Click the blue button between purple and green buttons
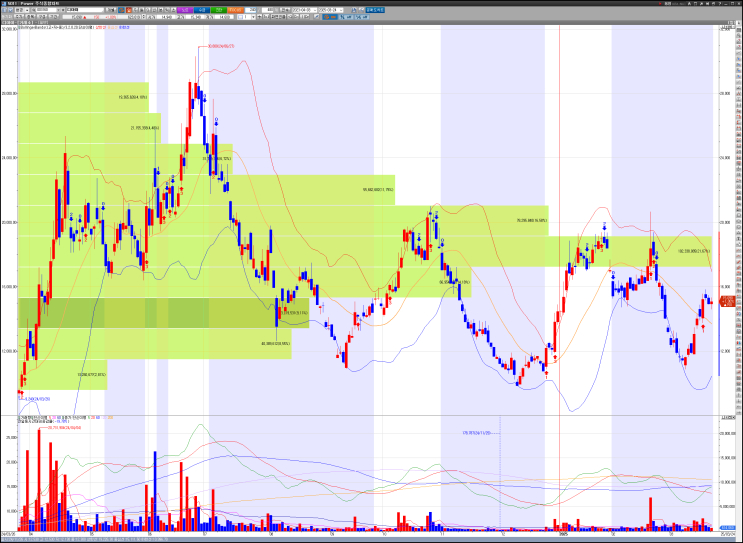This screenshot has width=743, height=543. pyautogui.click(x=202, y=10)
